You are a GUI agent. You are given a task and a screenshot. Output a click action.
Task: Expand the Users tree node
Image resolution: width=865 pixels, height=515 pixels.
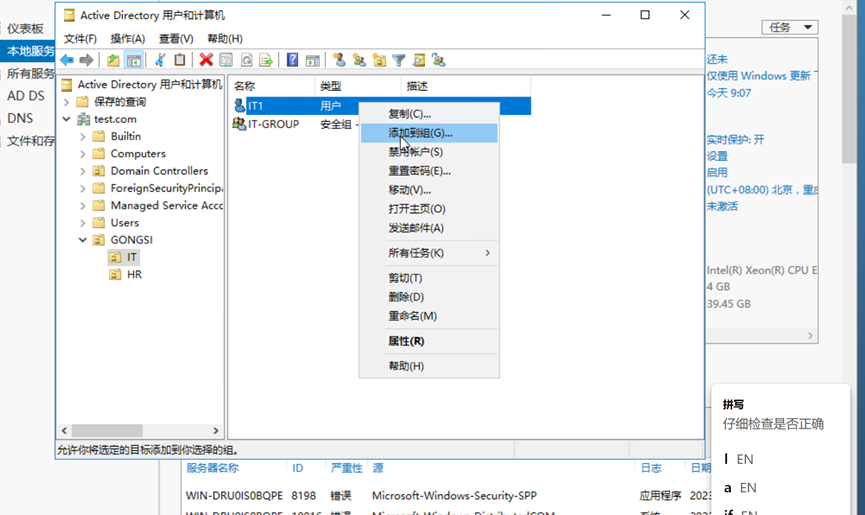pos(83,223)
